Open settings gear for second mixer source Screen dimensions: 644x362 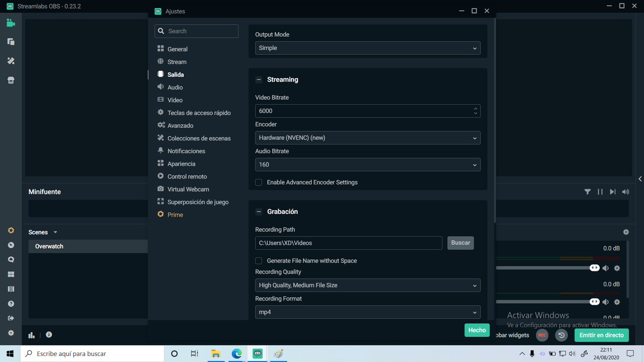click(617, 302)
